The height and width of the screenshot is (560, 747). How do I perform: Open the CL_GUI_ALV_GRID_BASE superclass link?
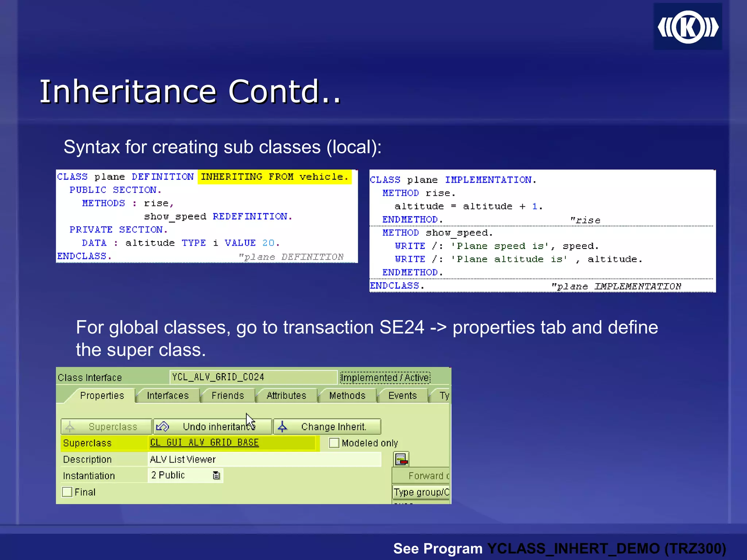click(204, 443)
